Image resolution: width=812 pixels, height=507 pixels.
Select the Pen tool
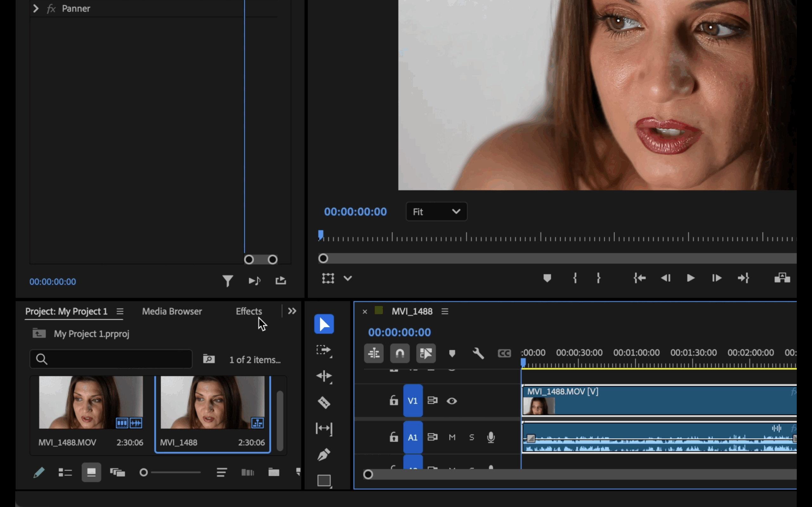(324, 455)
